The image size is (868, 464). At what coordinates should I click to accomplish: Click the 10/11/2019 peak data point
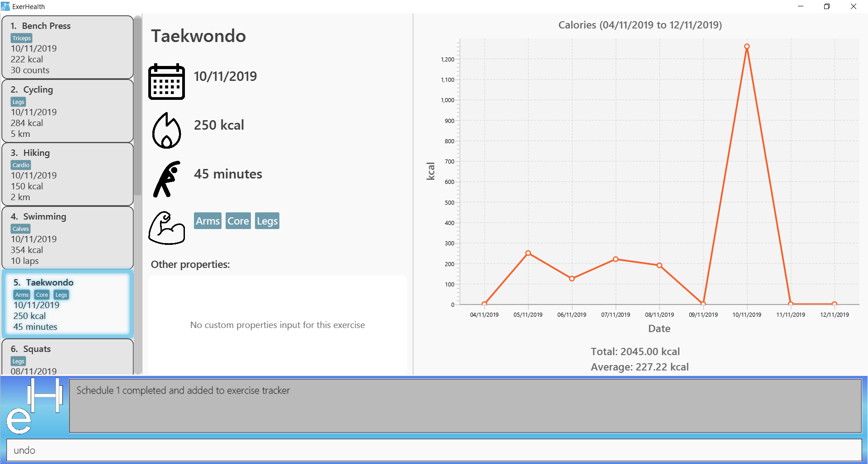click(747, 47)
